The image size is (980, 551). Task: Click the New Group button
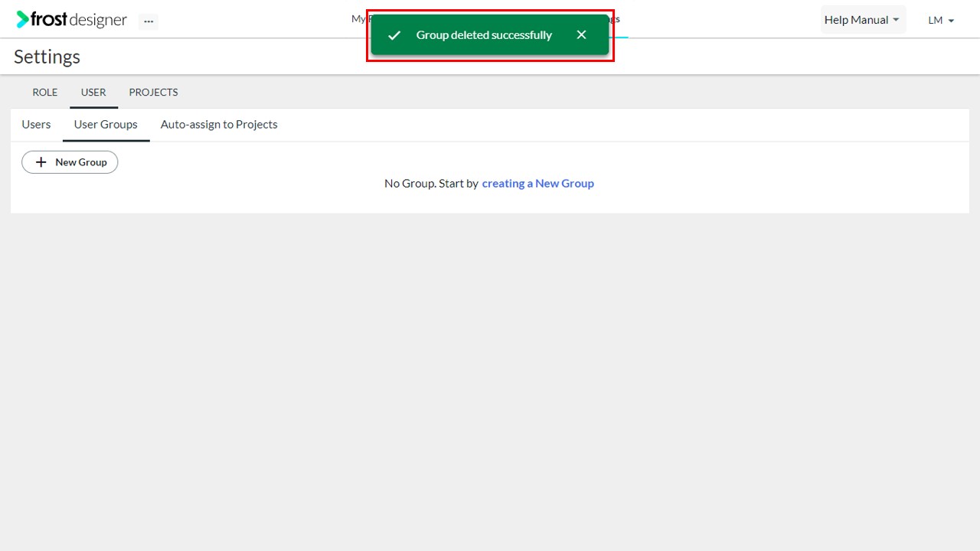point(70,162)
